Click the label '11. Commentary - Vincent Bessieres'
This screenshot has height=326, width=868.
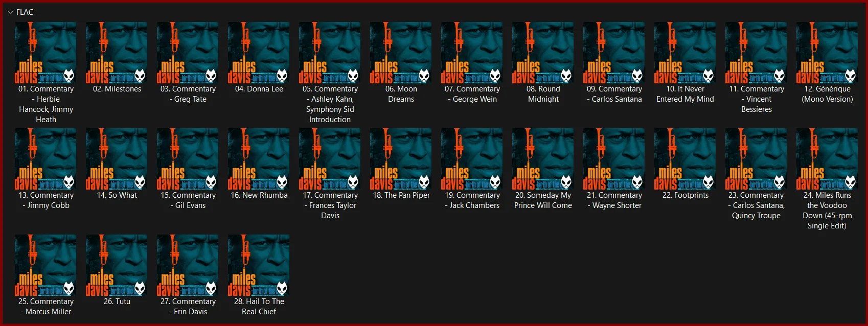(x=757, y=99)
